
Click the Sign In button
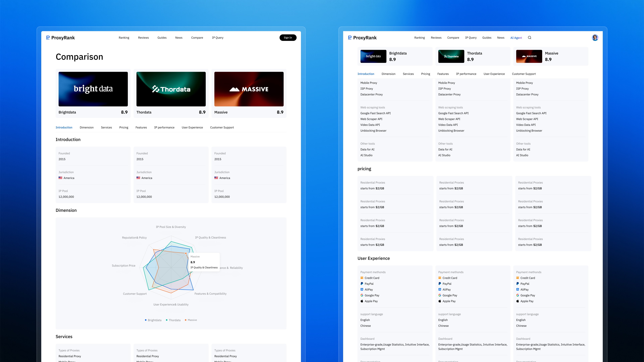point(288,38)
